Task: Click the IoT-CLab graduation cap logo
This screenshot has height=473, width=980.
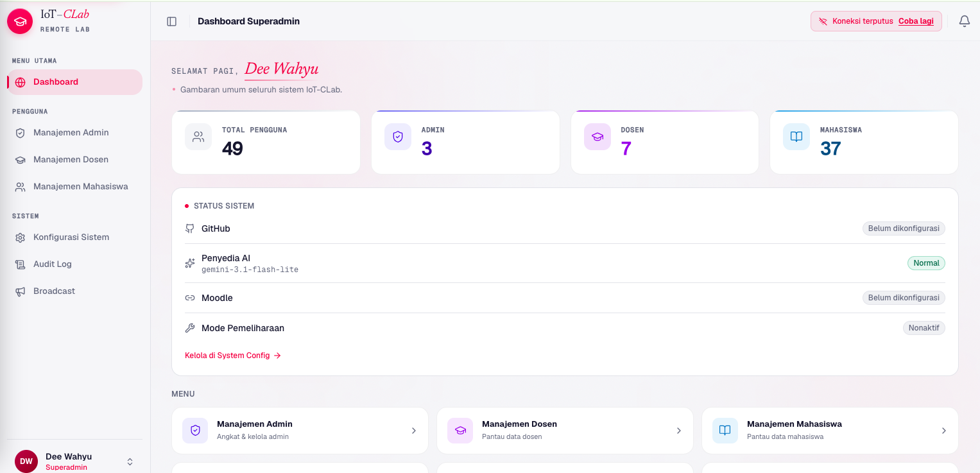Action: 20,21
